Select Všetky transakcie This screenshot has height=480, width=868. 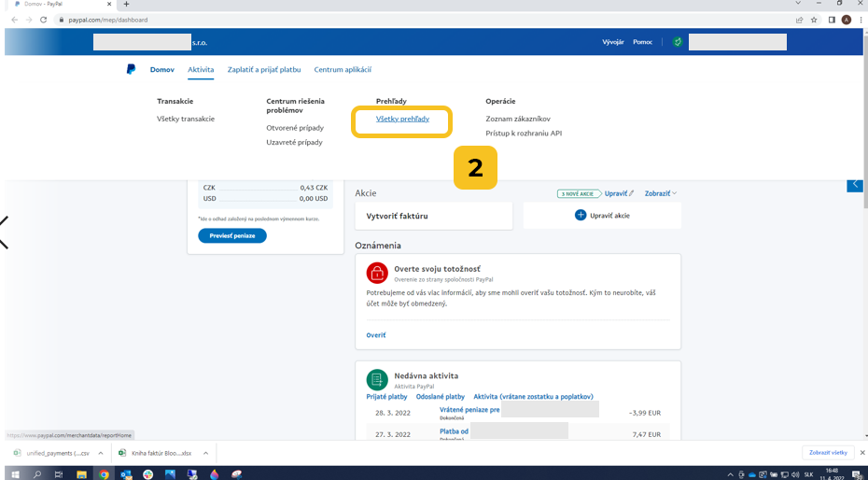pos(186,119)
